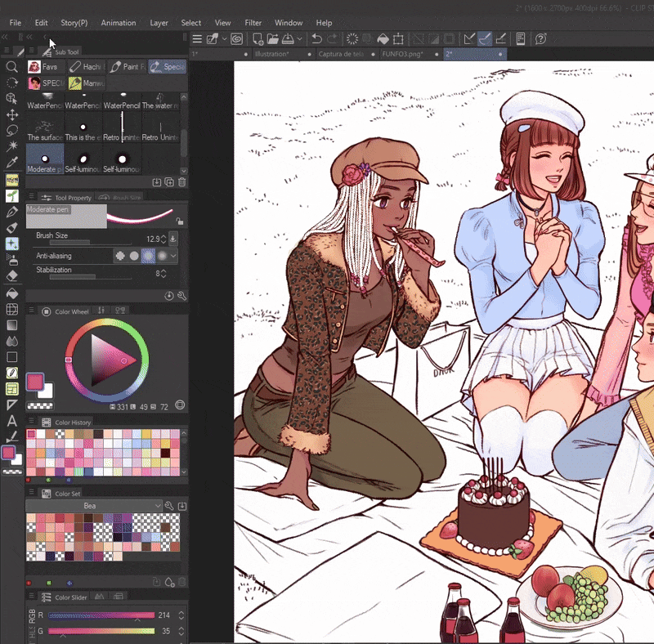Toggle the Tool Property preview lock icon
Screen dimensions: 654x644
tap(179, 221)
